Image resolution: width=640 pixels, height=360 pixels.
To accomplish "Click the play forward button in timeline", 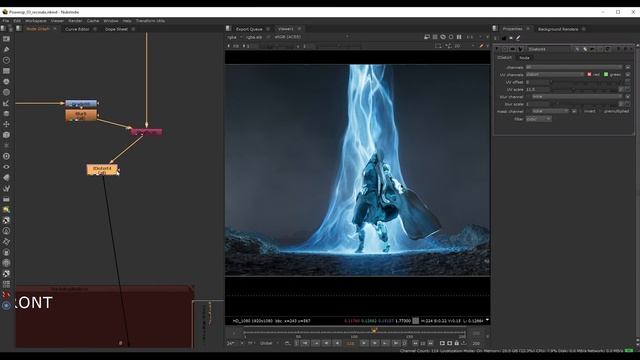I will pyautogui.click(x=364, y=344).
